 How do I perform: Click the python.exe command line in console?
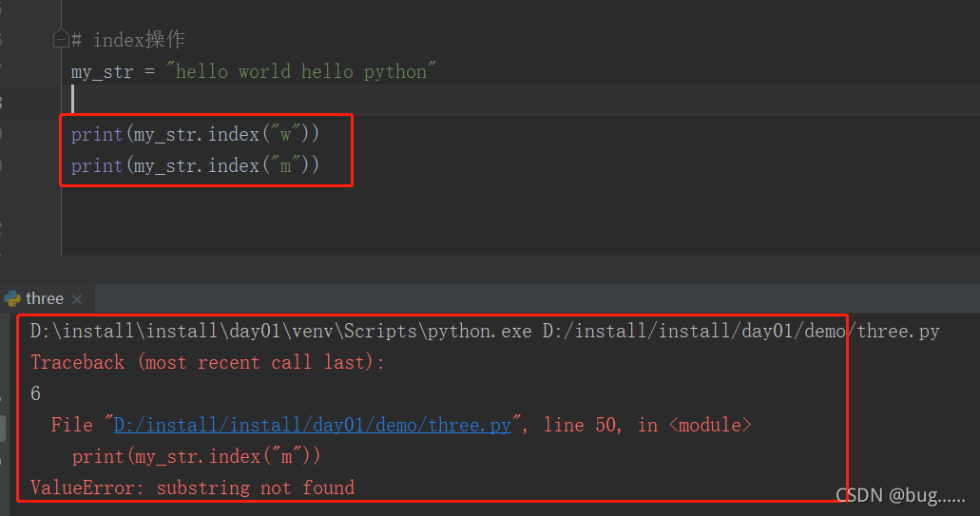pos(485,331)
